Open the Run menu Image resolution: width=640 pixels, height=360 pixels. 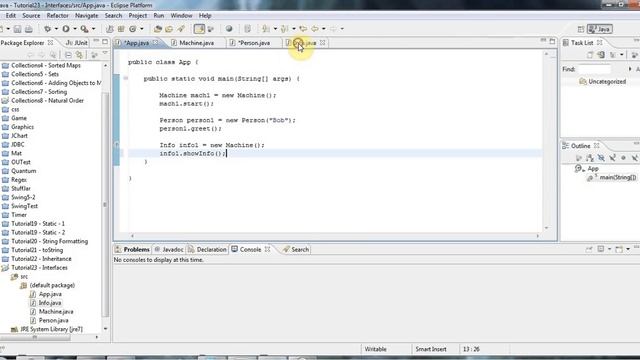click(159, 16)
